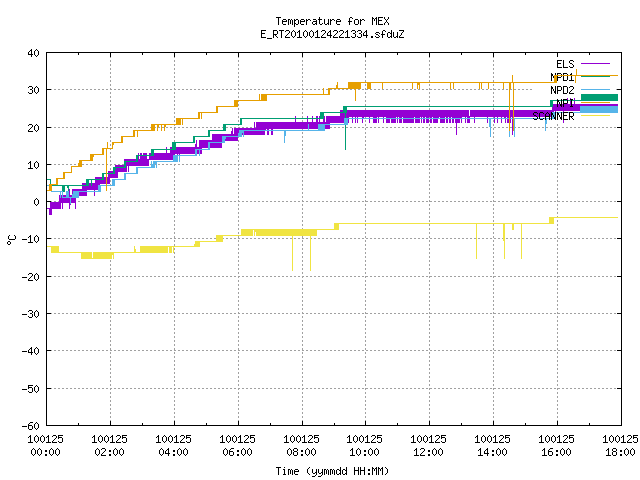Click the y-axis value -60
The image size is (640, 480).
(x=31, y=426)
